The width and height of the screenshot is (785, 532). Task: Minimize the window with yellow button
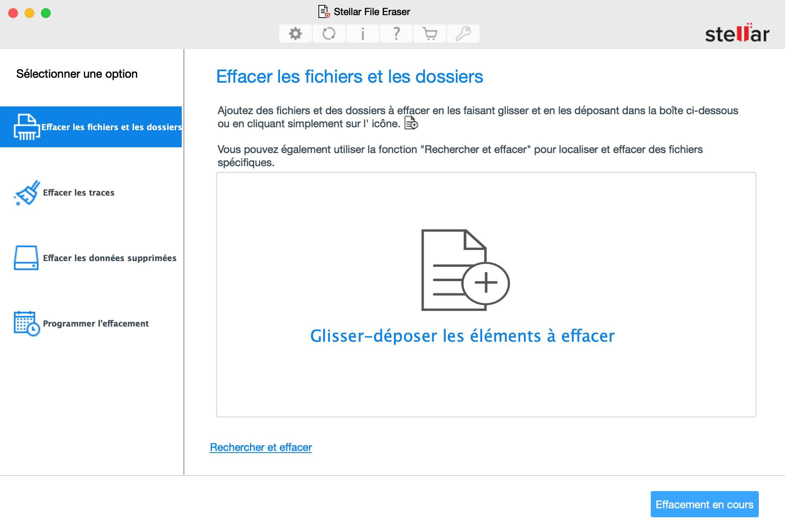click(x=29, y=13)
